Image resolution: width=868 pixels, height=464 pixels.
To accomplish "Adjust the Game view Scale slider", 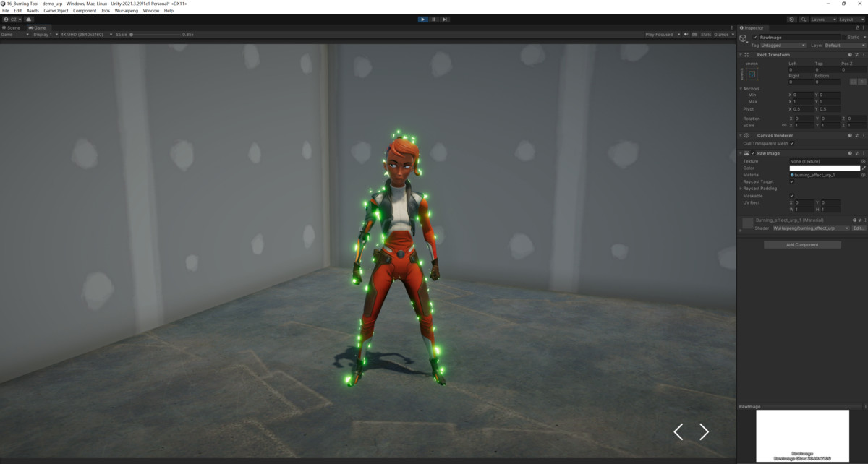I will pos(156,34).
